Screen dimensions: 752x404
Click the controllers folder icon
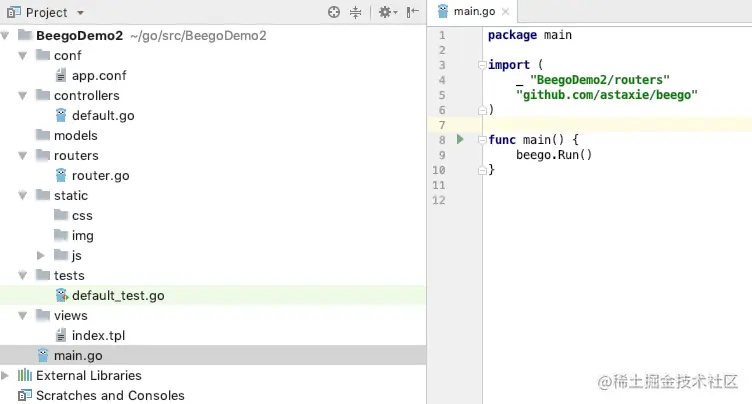(x=43, y=95)
